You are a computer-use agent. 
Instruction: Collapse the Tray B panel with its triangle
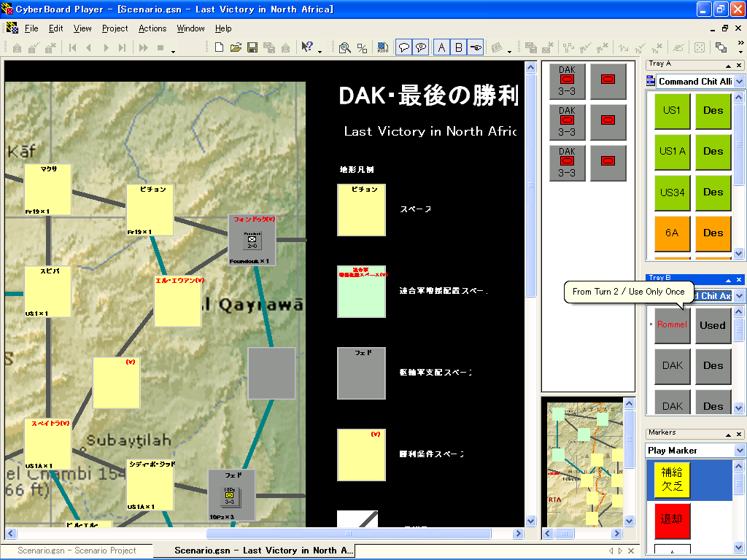pos(729,280)
